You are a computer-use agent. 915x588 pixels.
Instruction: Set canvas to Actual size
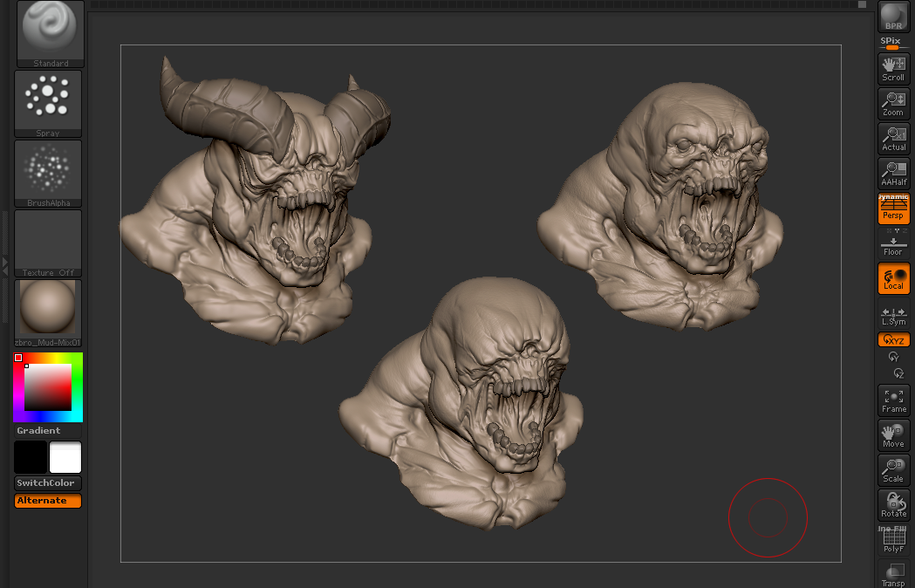coord(893,139)
